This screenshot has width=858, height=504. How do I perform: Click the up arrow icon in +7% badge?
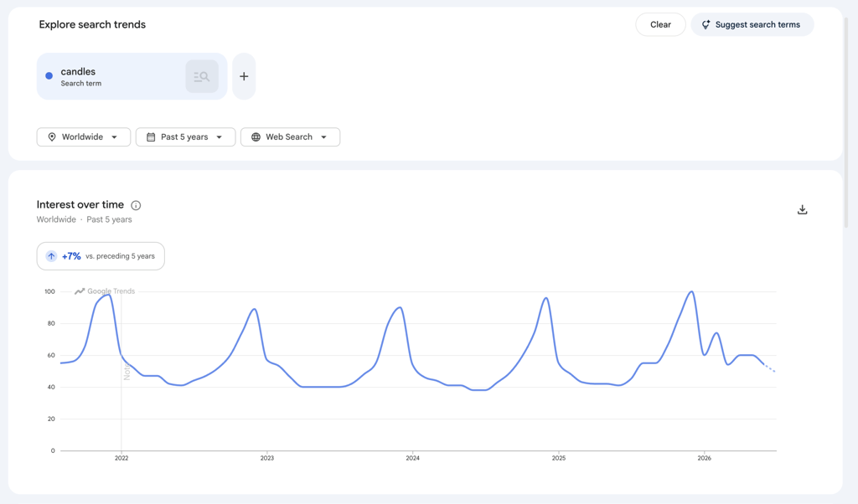pyautogui.click(x=51, y=256)
